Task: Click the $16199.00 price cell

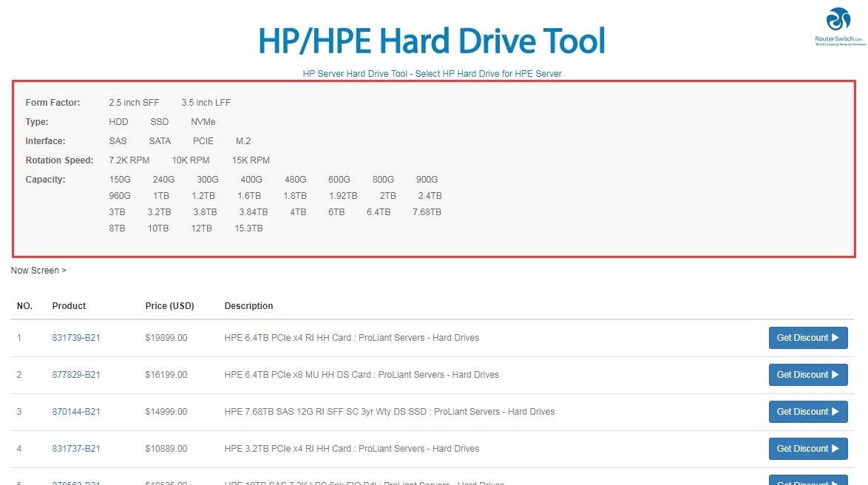Action: pyautogui.click(x=166, y=375)
